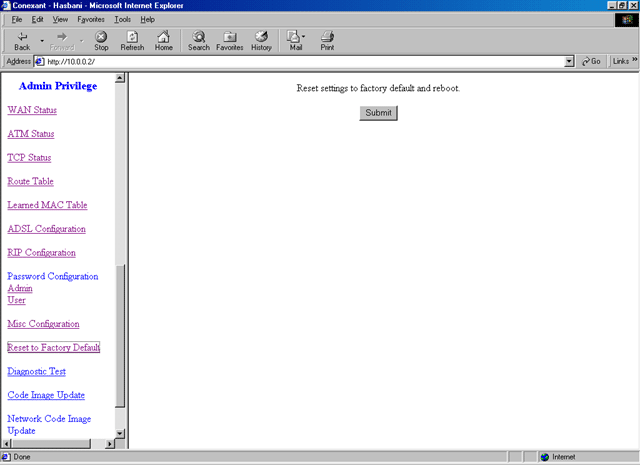This screenshot has width=640, height=465.
Task: Click sidebar vertical scrollbar up arrow
Action: pyautogui.click(x=120, y=78)
